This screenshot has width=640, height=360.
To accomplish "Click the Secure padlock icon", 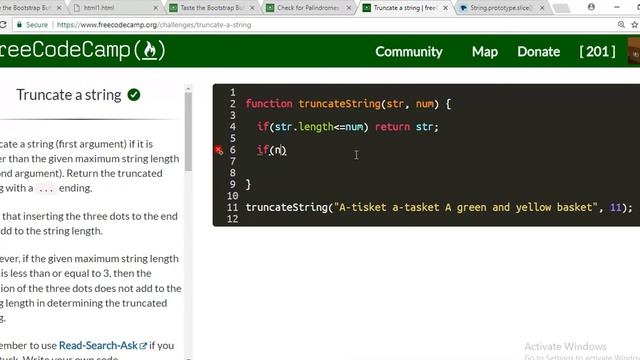I will click(19, 25).
